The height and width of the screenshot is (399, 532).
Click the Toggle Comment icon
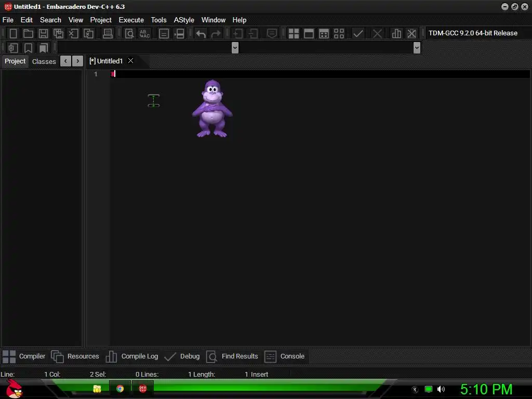point(272,33)
